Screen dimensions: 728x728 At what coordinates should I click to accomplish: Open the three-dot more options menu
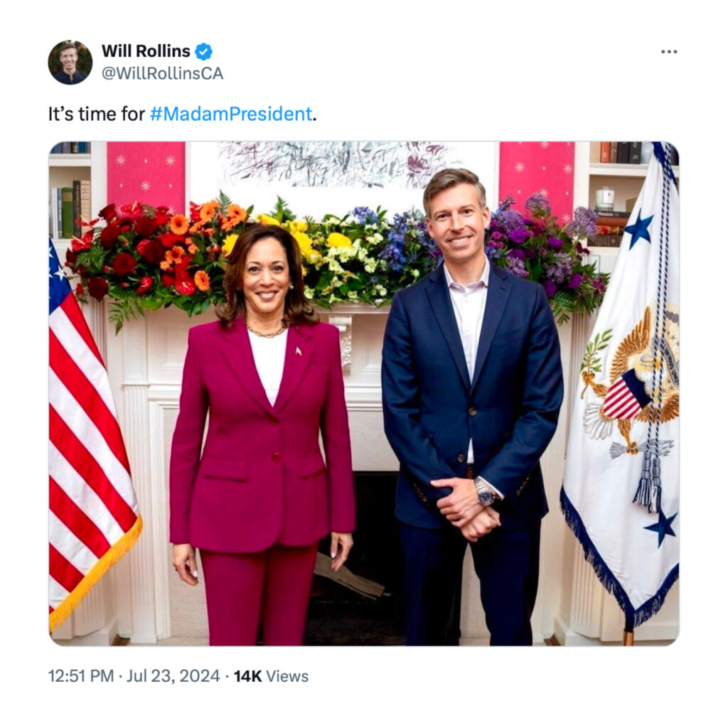[669, 51]
